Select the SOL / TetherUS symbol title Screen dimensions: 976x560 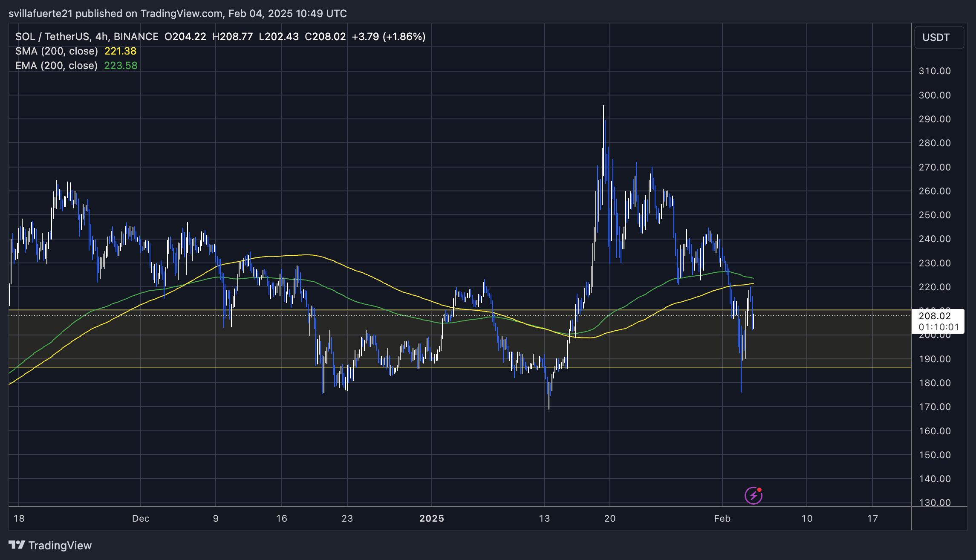(87, 37)
